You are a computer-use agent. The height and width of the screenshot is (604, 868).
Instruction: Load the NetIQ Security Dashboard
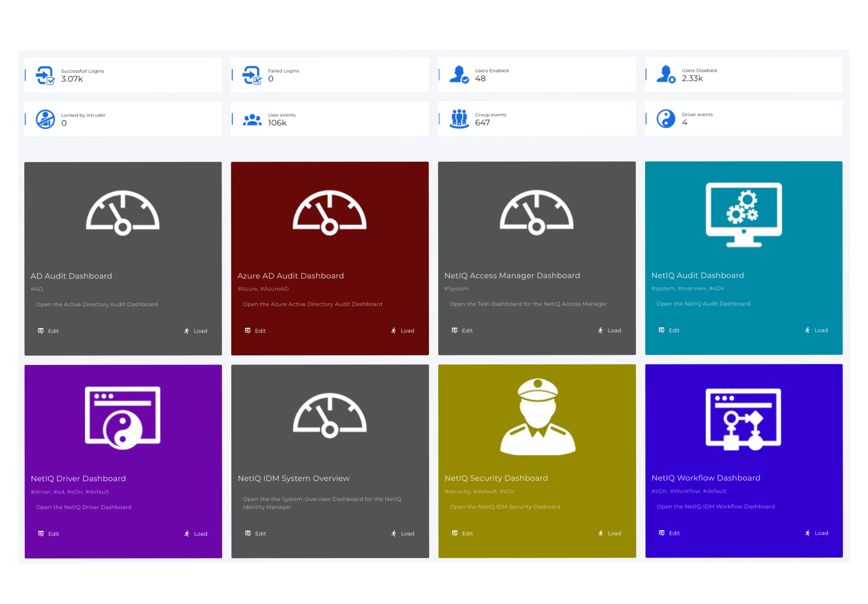click(609, 534)
